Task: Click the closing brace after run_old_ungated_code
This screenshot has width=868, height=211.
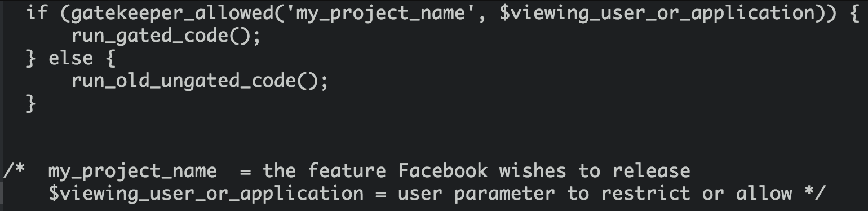Action: (31, 103)
